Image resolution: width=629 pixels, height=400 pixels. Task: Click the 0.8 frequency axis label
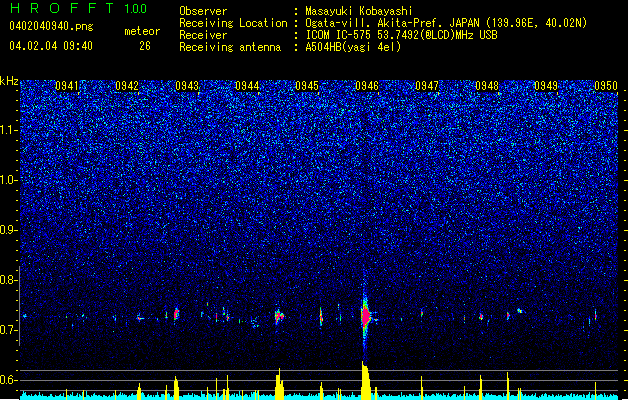[9, 280]
